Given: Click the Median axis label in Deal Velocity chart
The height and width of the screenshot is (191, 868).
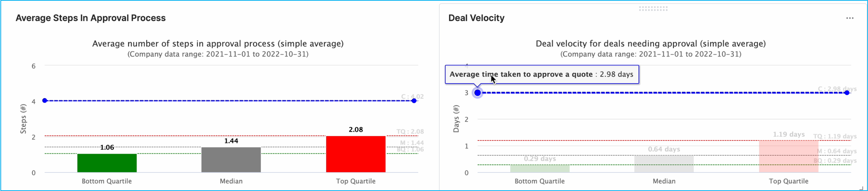Looking at the screenshot, I should click(x=664, y=181).
